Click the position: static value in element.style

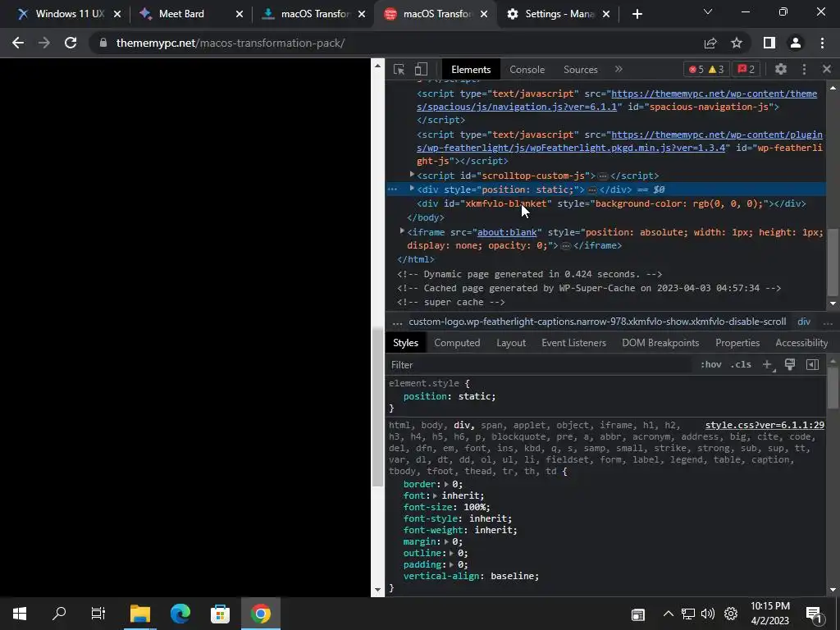coord(475,396)
